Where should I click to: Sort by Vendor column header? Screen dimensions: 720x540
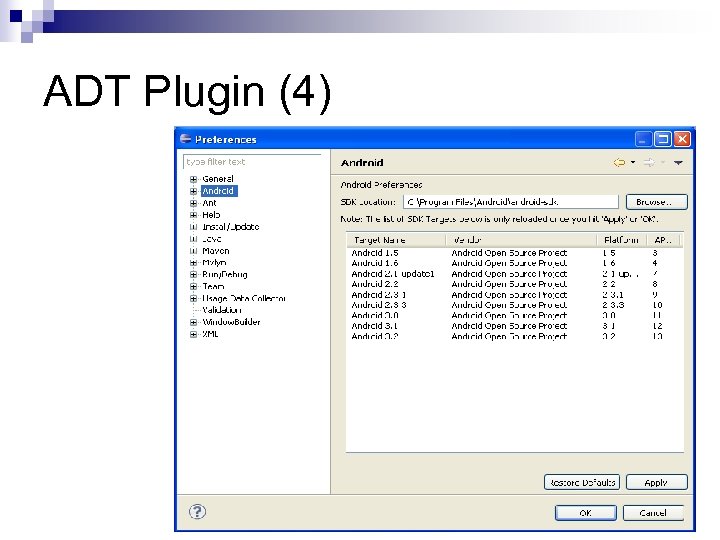coord(521,240)
